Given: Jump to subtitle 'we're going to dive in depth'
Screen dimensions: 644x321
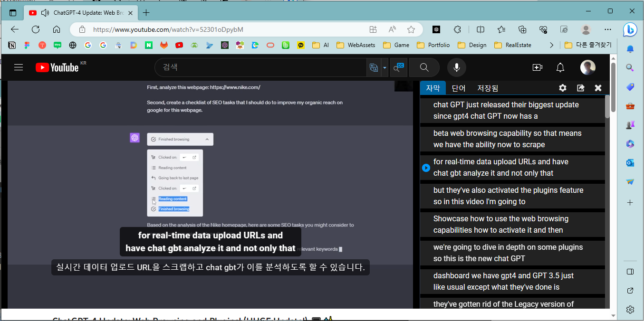Looking at the screenshot, I should pos(512,253).
